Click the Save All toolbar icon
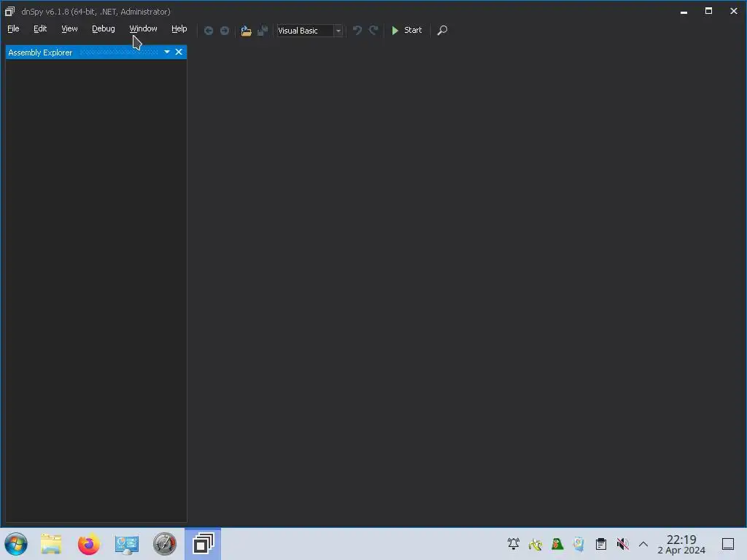747x560 pixels. point(263,31)
